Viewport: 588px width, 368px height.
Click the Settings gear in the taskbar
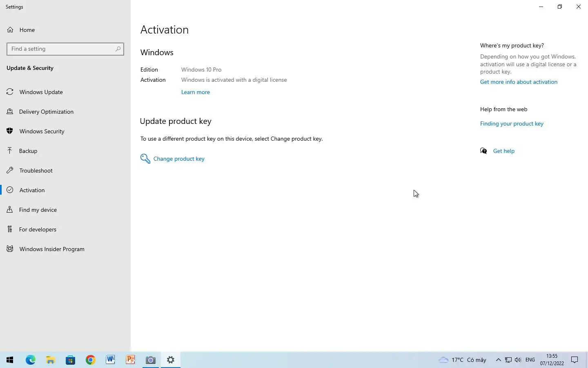tap(171, 360)
